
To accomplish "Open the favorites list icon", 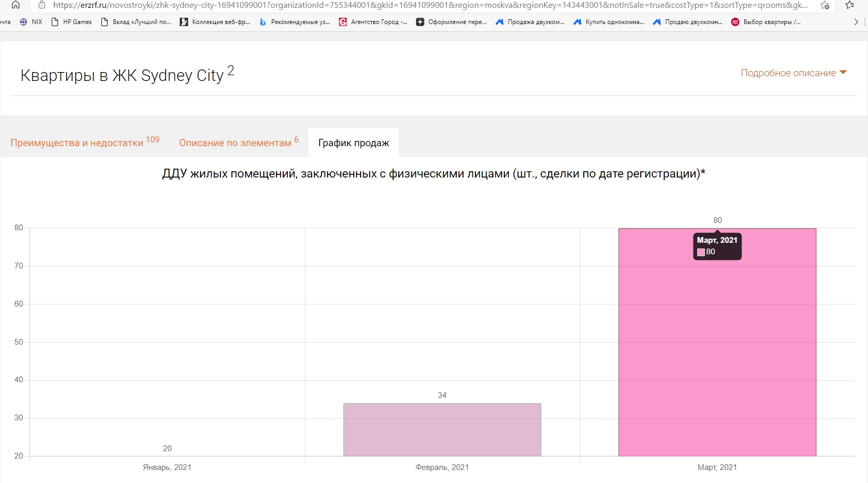I will coord(850,5).
